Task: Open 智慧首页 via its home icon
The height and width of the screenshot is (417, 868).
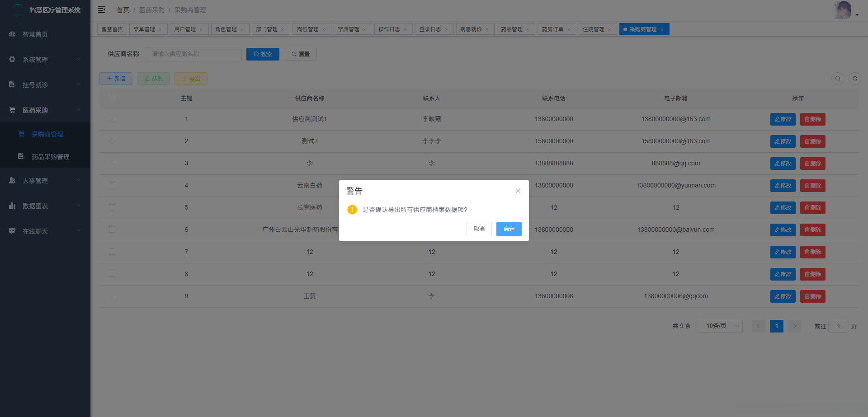Action: [12, 34]
